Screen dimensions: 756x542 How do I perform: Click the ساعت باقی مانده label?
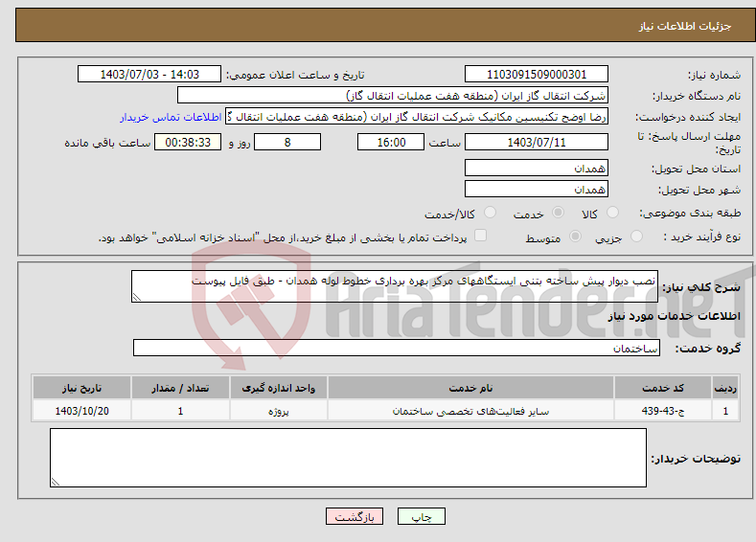coord(107,143)
